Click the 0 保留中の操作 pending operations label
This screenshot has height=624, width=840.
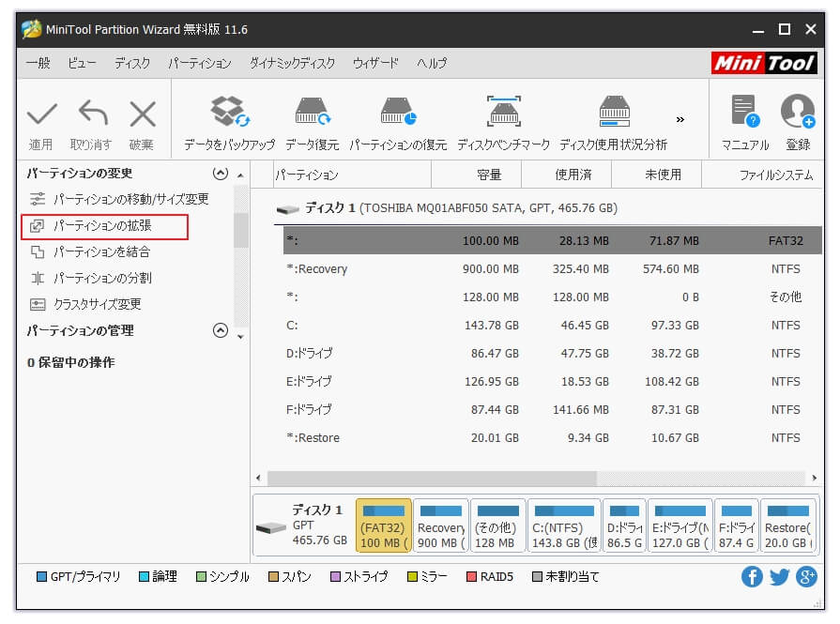tap(70, 362)
